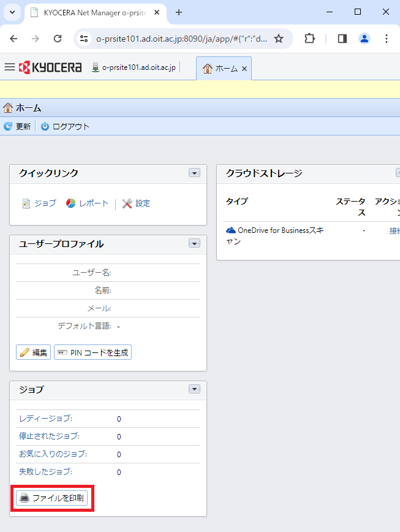Click the refresh (更新) button
This screenshot has width=400, height=532.
pos(17,126)
